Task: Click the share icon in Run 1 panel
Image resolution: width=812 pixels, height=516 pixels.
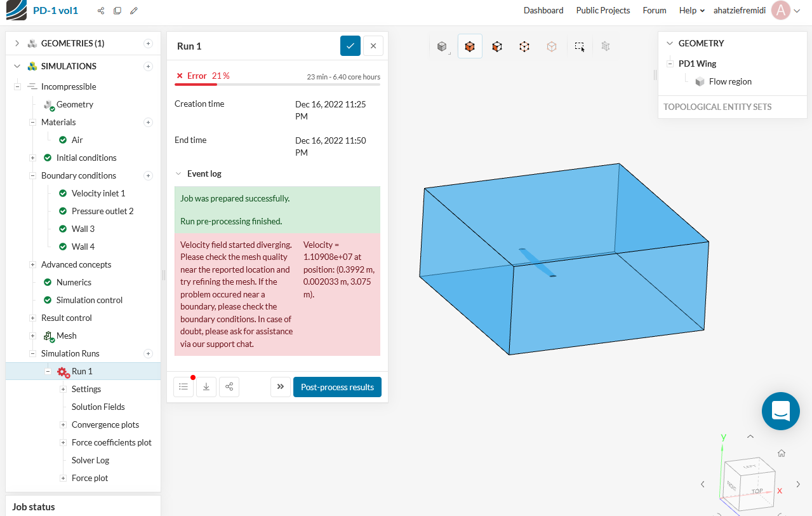Action: tap(229, 386)
